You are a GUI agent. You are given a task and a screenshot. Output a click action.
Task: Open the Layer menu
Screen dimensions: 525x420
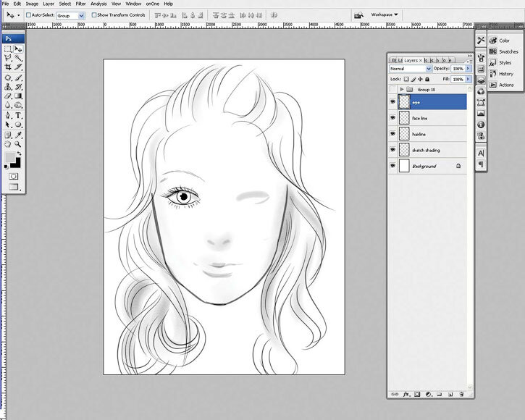coord(48,4)
